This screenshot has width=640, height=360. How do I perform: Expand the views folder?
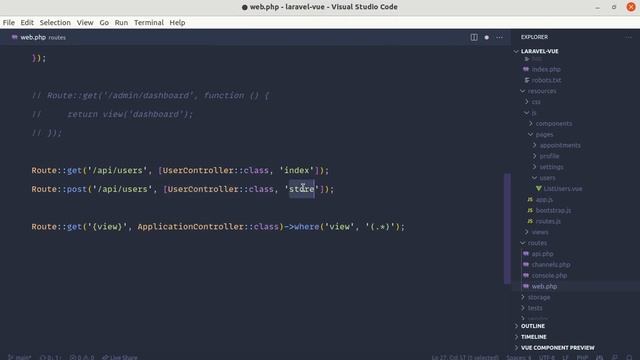pyautogui.click(x=527, y=232)
